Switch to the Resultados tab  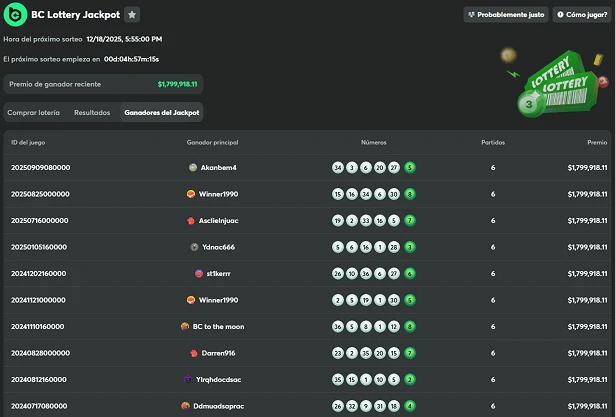pos(92,113)
